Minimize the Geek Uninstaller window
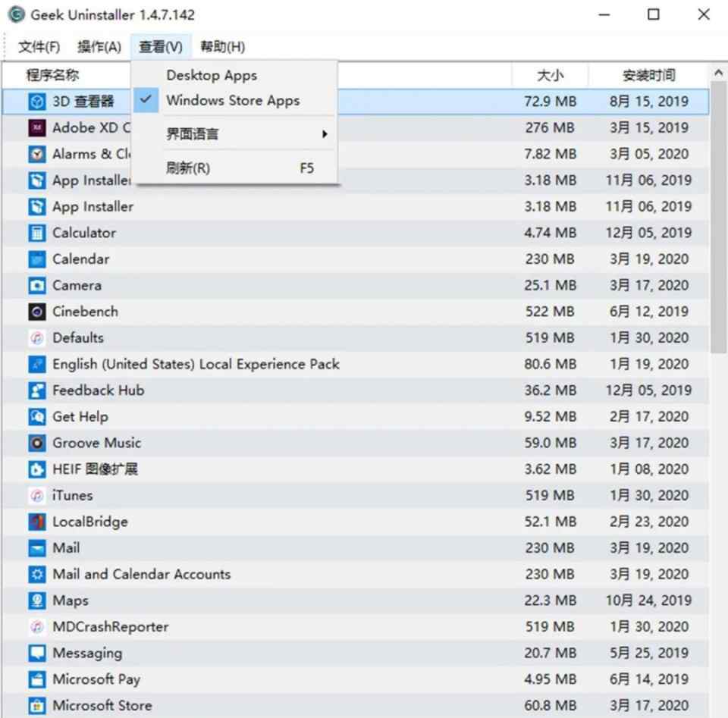The image size is (728, 718). (x=604, y=14)
